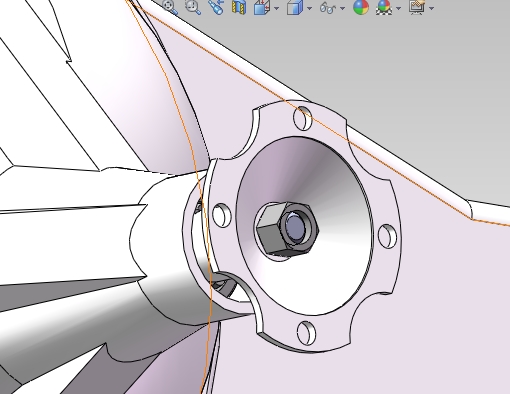Open the View Orientation dropdown arrow

point(277,8)
